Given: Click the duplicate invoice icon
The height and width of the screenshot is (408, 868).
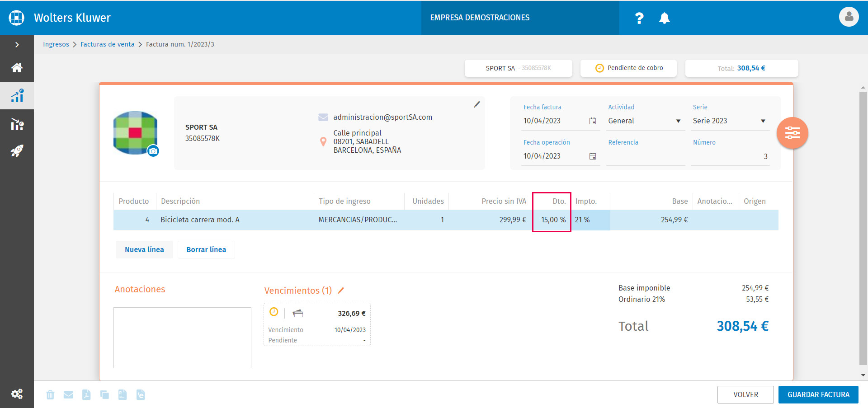Looking at the screenshot, I should (x=104, y=395).
